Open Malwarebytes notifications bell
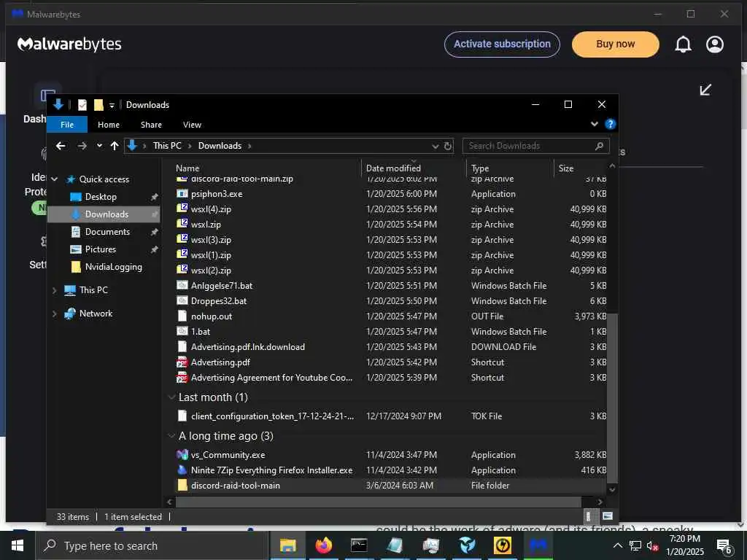This screenshot has width=747, height=560. [683, 44]
